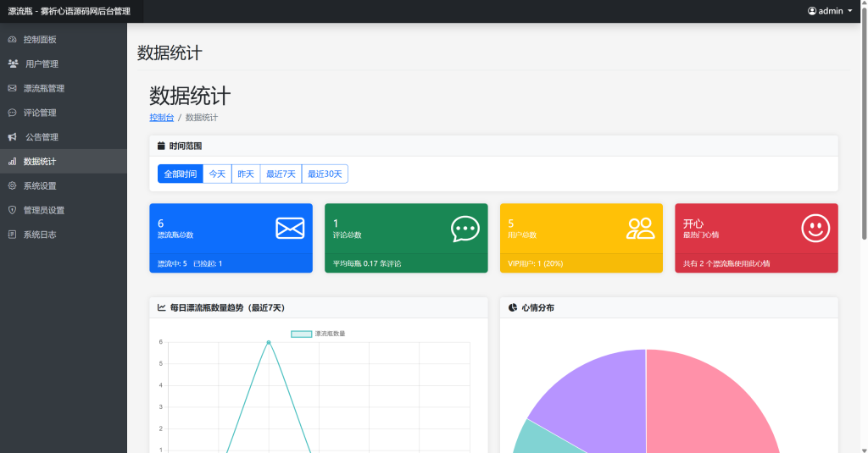
Task: Click the 漂流中: 5 已捡起: 1 footer text
Action: pos(190,263)
